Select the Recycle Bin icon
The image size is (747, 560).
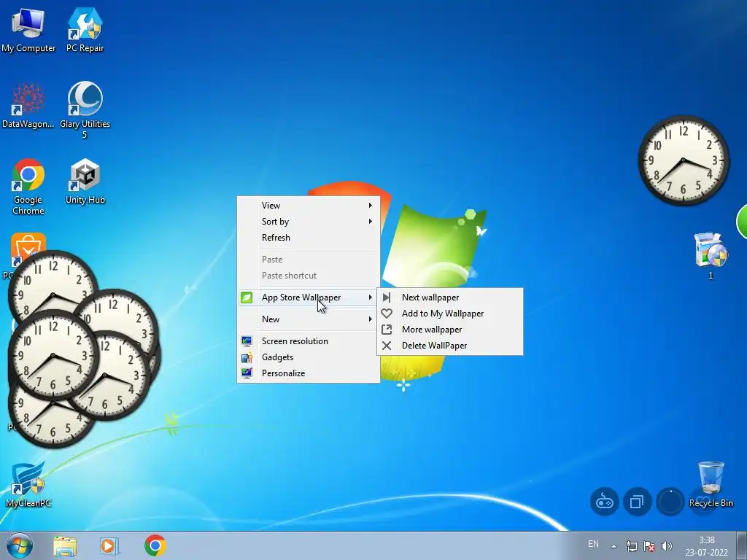(711, 484)
